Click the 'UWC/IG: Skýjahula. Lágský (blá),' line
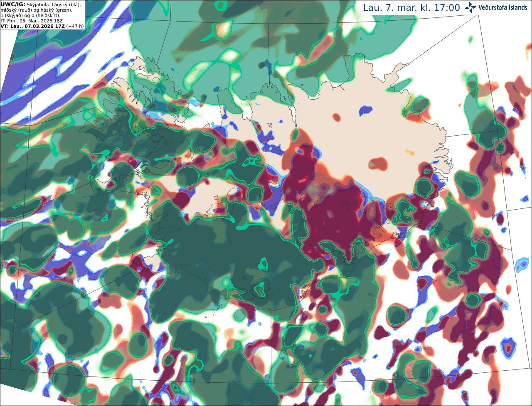The image size is (532, 406). click(40, 4)
